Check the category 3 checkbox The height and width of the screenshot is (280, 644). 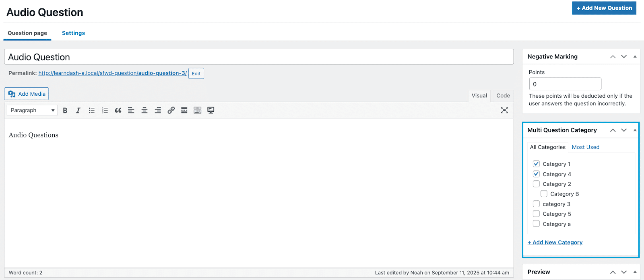(x=536, y=204)
